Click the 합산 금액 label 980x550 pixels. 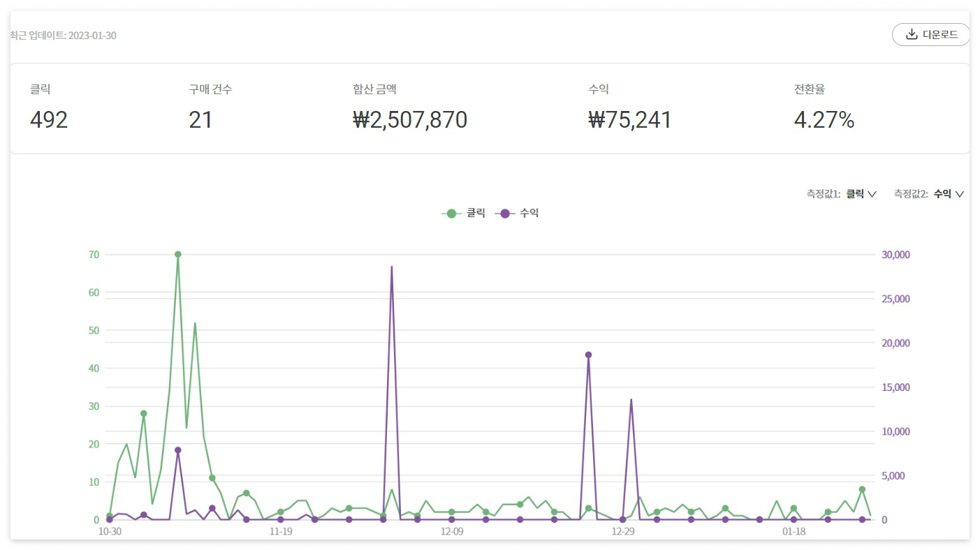(375, 89)
